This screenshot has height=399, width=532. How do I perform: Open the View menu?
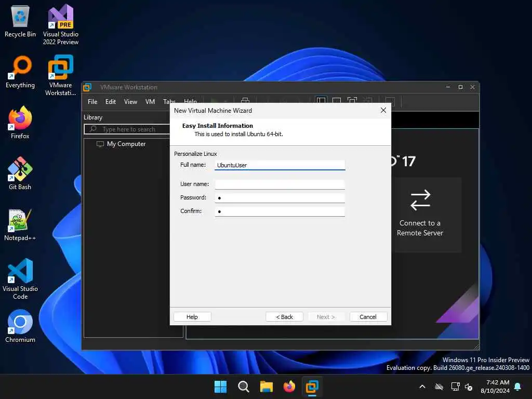(130, 102)
